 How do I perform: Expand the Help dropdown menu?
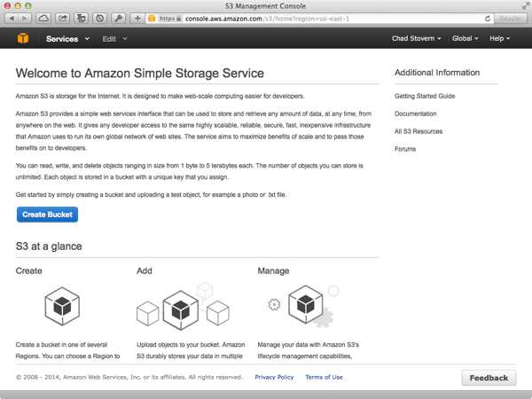499,38
